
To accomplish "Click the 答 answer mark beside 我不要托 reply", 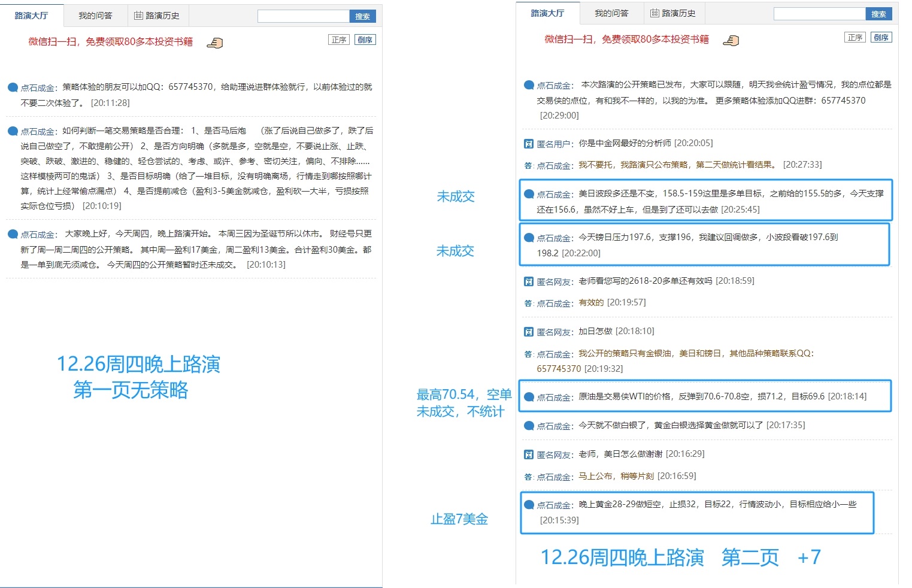I will (528, 165).
